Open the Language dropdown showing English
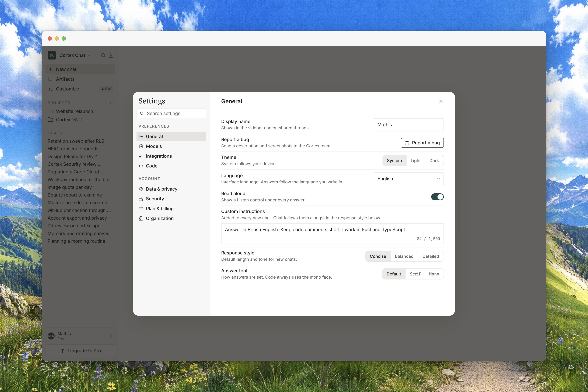 pos(408,179)
